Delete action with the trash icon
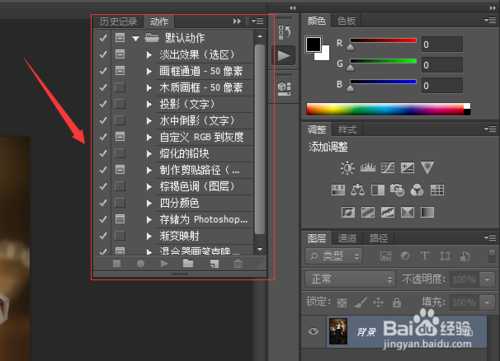Image resolution: width=500 pixels, height=361 pixels. click(238, 264)
